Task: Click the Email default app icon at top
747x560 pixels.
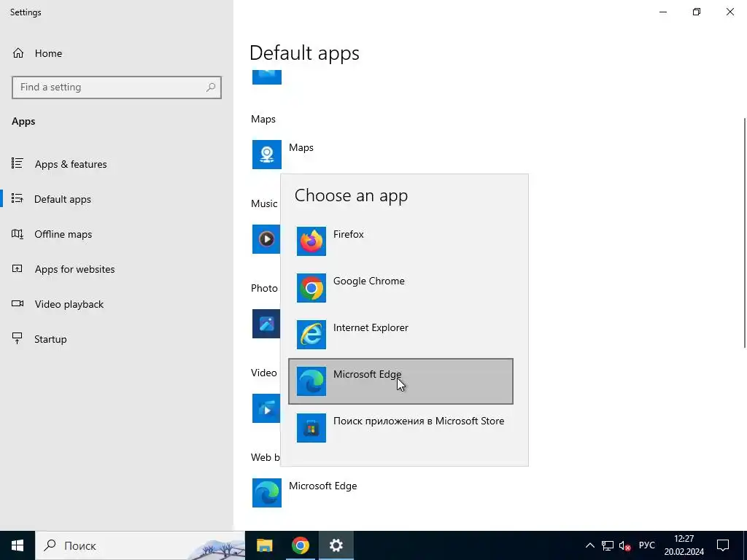Action: (267, 77)
